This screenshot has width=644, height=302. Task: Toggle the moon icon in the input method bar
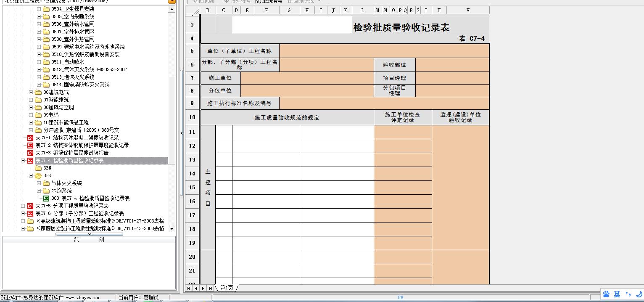(x=639, y=294)
